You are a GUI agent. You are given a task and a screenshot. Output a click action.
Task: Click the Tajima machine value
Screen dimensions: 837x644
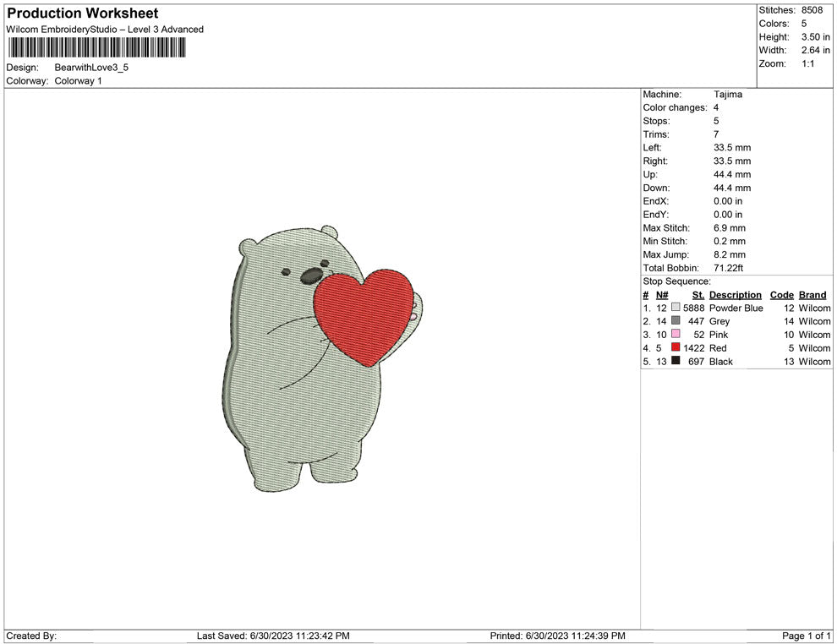728,95
